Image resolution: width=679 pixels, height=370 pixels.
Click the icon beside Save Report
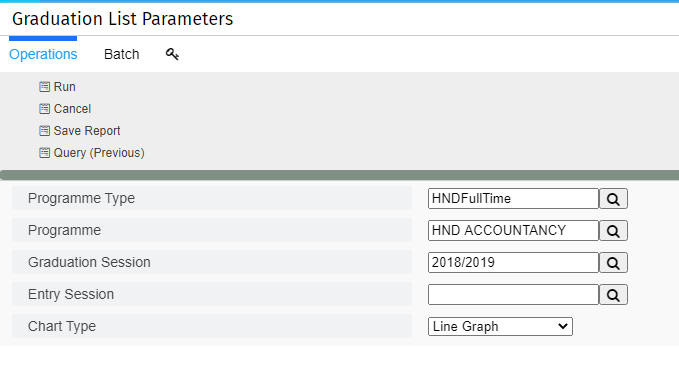(x=44, y=131)
